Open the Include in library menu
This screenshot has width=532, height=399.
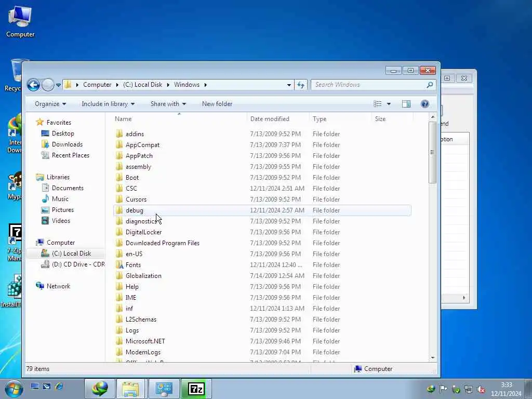[108, 104]
